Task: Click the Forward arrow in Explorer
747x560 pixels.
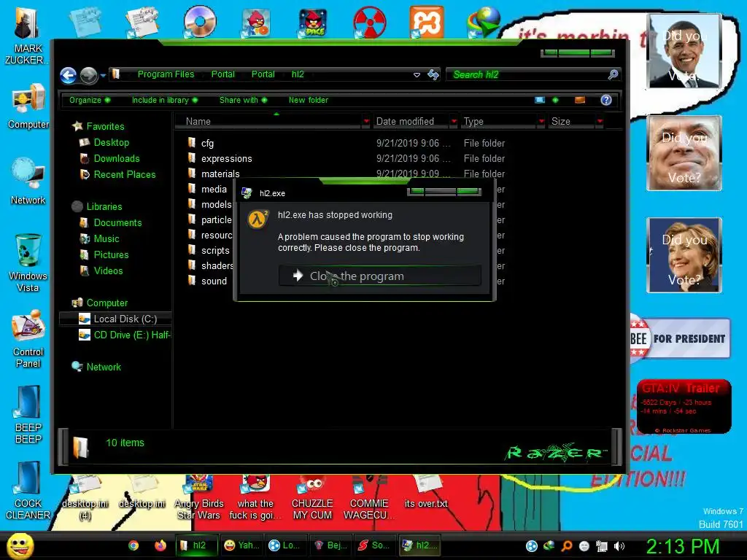Action: [88, 75]
